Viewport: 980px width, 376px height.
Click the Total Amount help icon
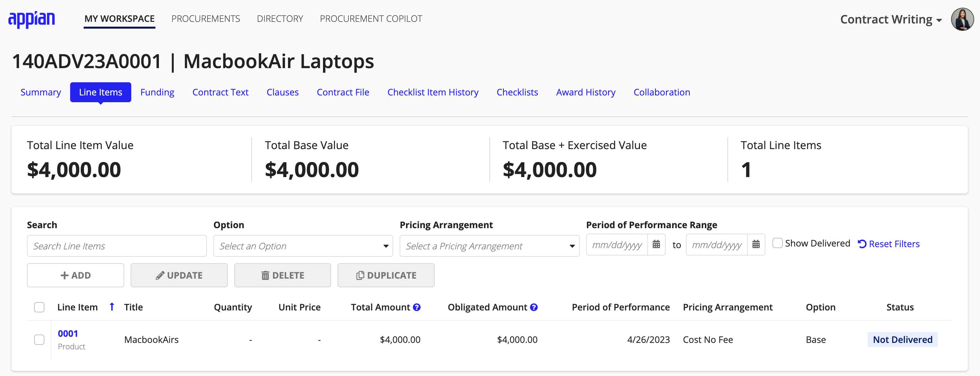point(417,307)
